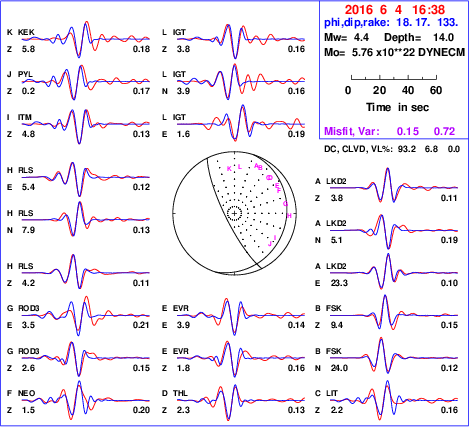Click the IGT E component waveform
Screen dimensions: 469x427
(241, 123)
